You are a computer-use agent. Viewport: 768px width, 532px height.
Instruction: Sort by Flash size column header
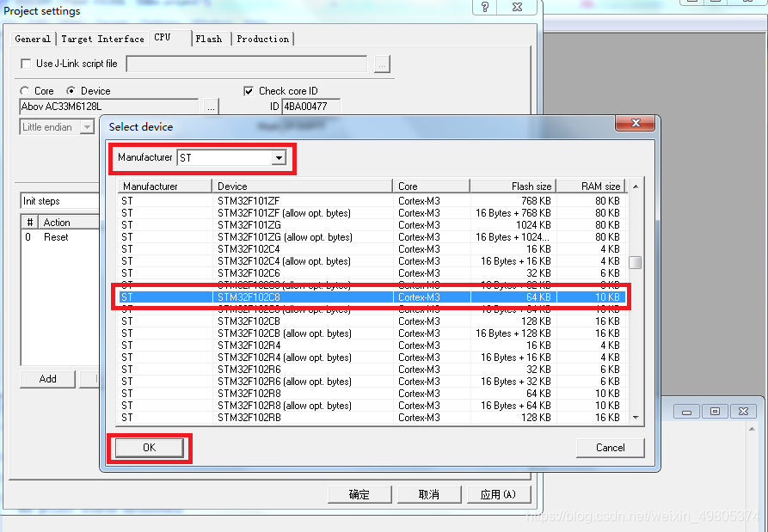click(x=513, y=186)
